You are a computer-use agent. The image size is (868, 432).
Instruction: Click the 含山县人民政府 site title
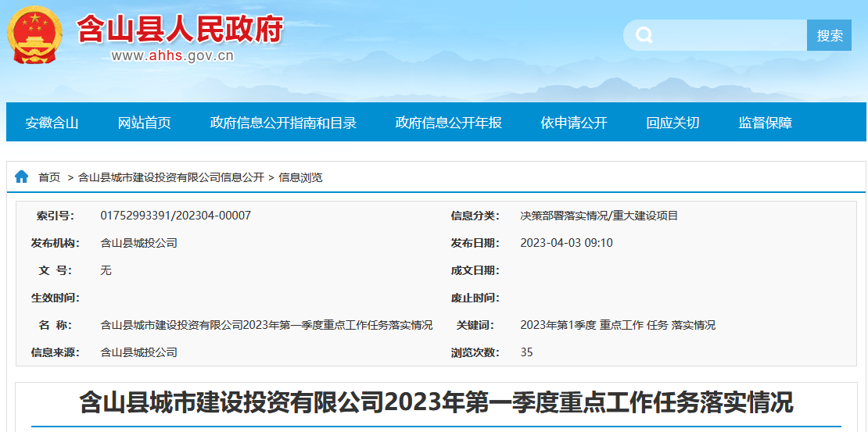coord(179,30)
